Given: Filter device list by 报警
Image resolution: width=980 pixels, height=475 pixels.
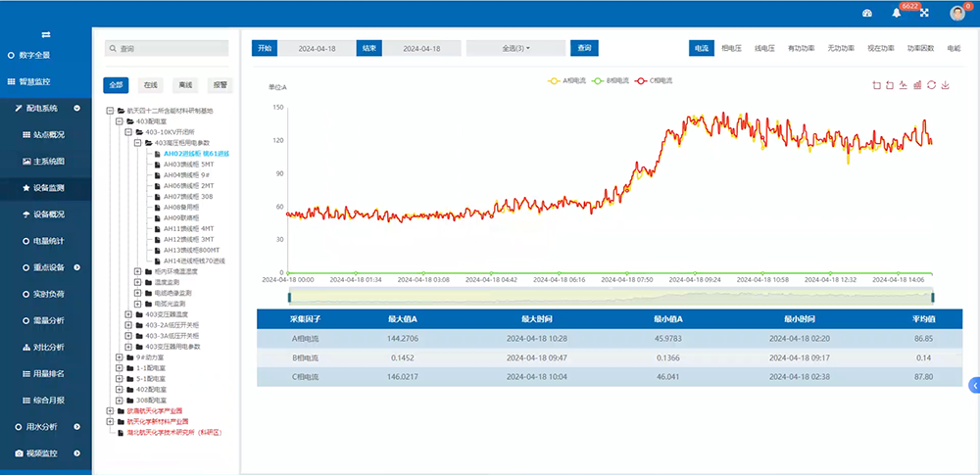Looking at the screenshot, I should 220,85.
